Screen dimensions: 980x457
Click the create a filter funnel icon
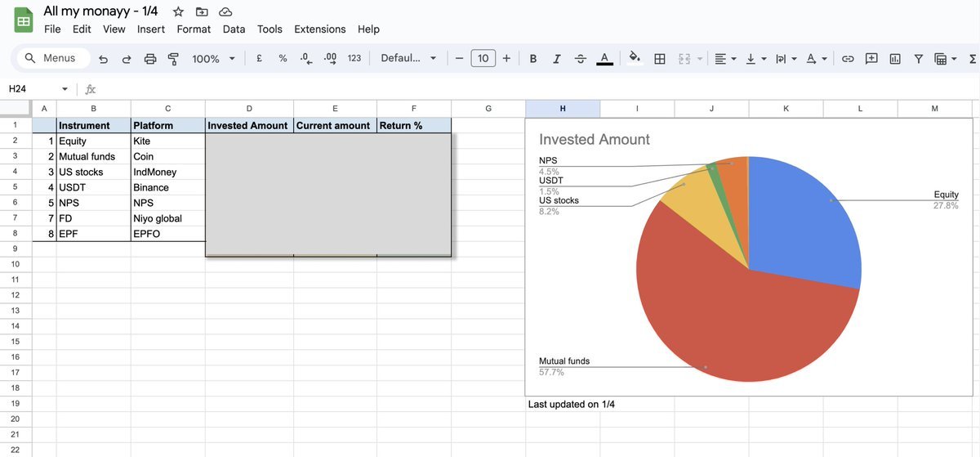tap(919, 59)
